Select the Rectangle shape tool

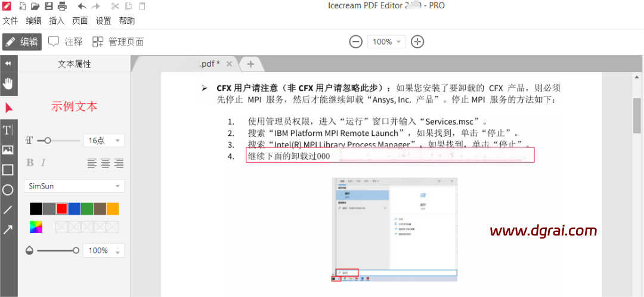click(8, 170)
